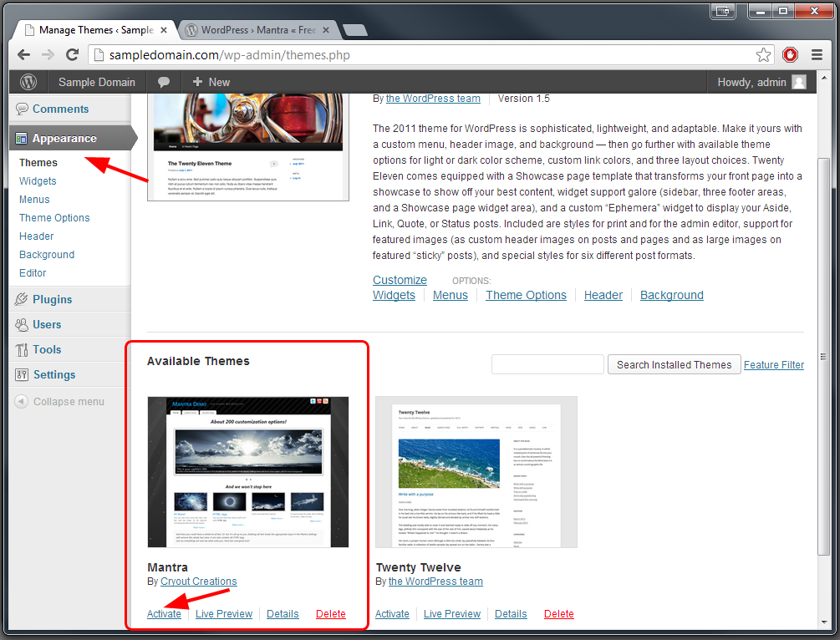Show Details for the Twenty Twelve theme

tap(511, 614)
